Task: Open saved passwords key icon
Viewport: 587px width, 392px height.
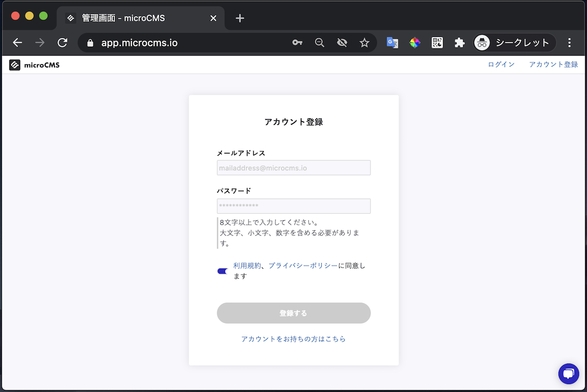Action: [297, 42]
